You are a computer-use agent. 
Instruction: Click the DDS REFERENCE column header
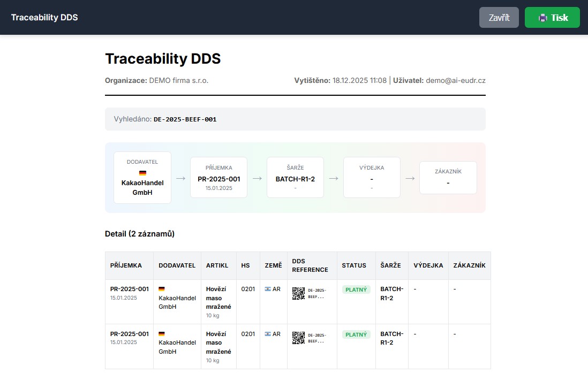[x=310, y=265]
